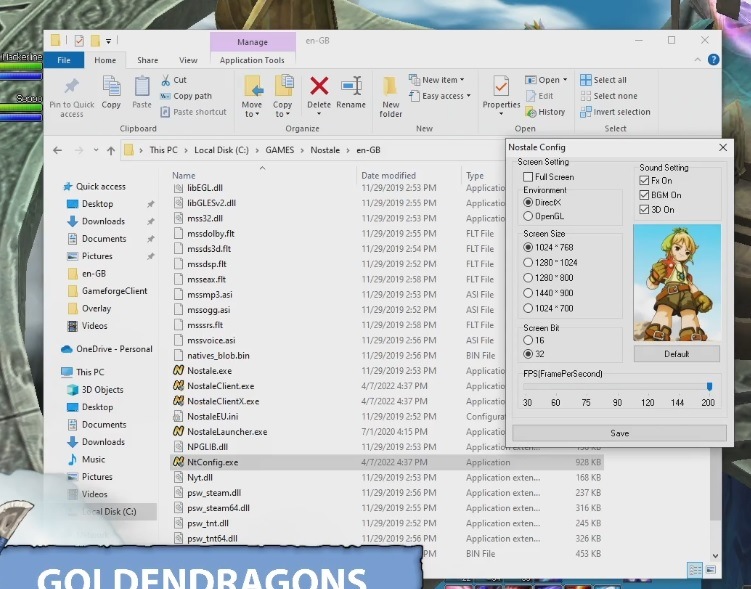Select Nostale.exe file icon

178,370
